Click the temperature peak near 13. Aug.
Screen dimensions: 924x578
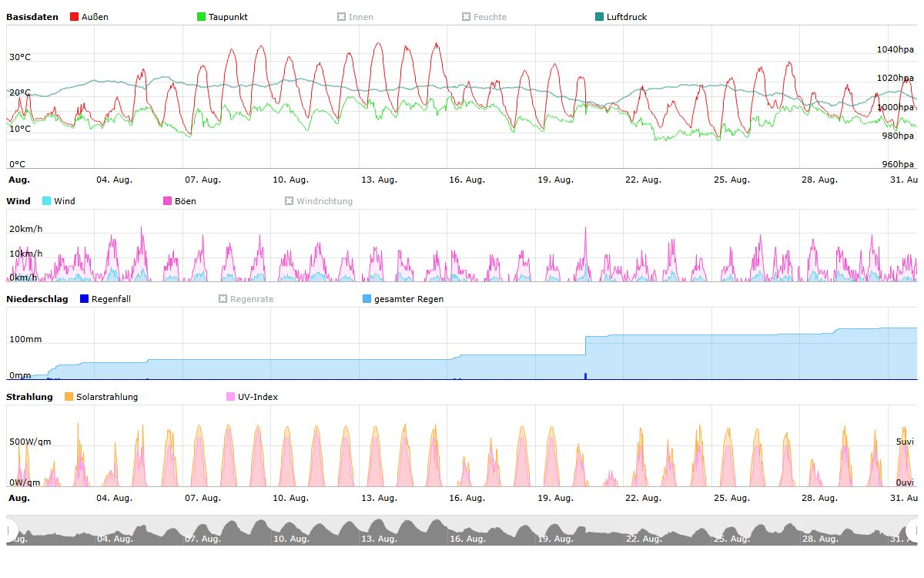click(377, 44)
